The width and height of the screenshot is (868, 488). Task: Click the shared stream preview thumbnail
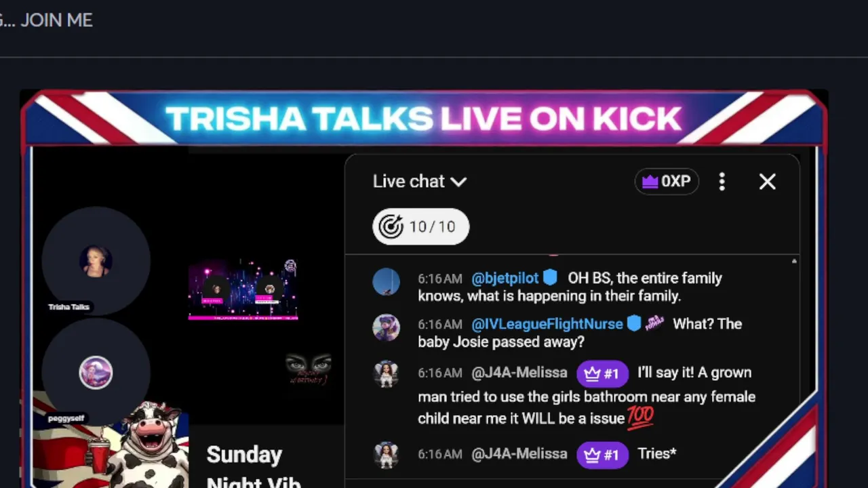[x=243, y=290]
